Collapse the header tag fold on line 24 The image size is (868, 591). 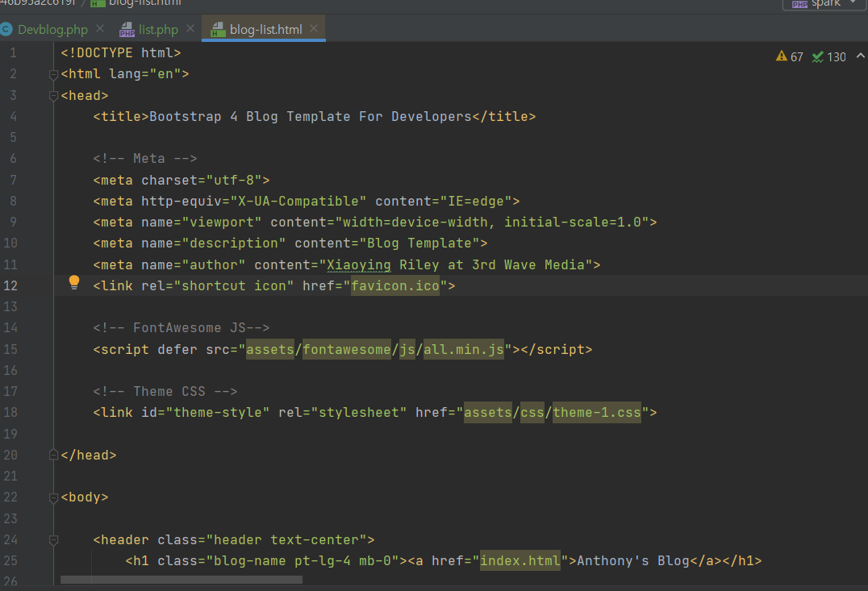click(54, 540)
